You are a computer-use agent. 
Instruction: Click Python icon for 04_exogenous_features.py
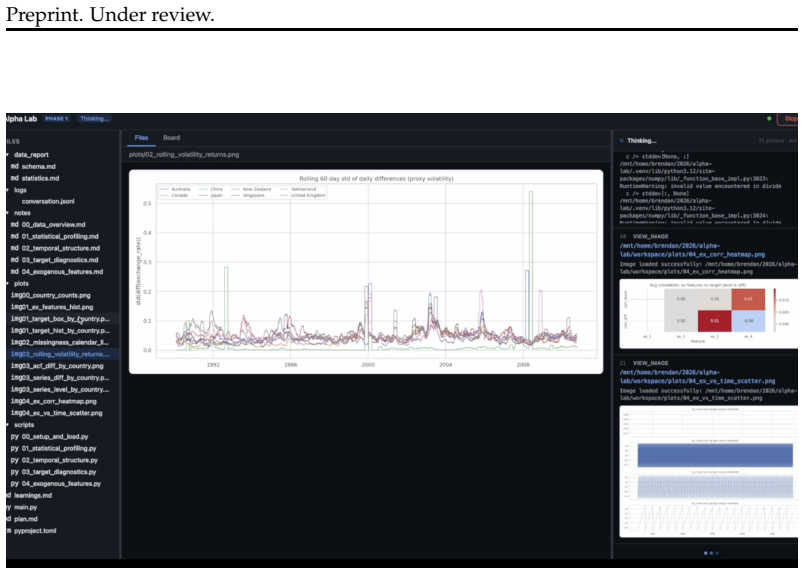click(14, 484)
